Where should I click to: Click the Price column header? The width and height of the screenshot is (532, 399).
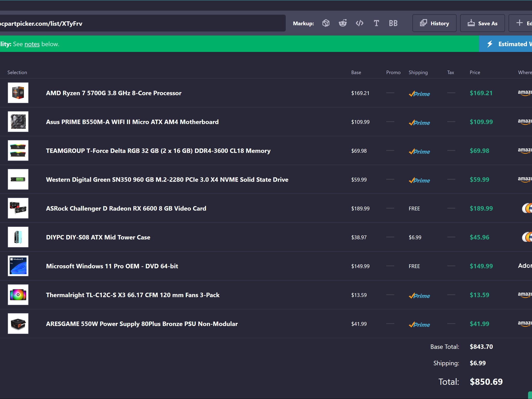[x=475, y=72]
